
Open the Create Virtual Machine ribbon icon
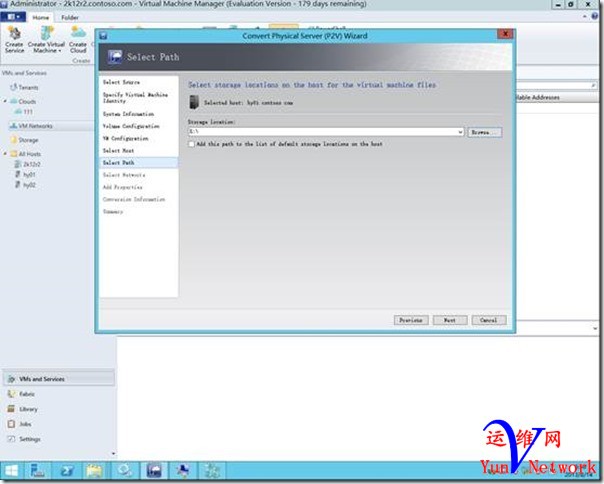coord(46,40)
